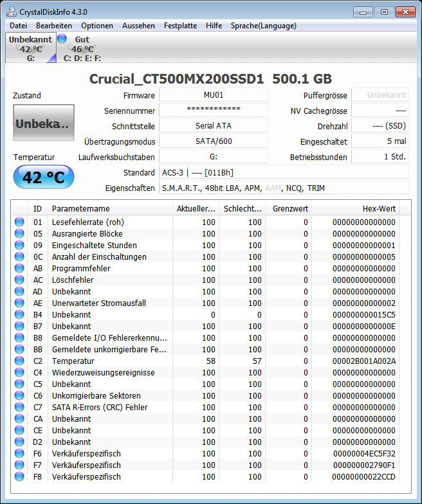The width and height of the screenshot is (422, 504).
Task: Open the Aussehen menu
Action: point(139,26)
